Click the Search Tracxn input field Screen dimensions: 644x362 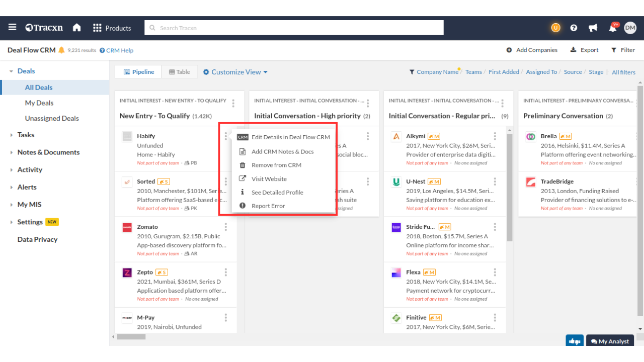pos(294,28)
